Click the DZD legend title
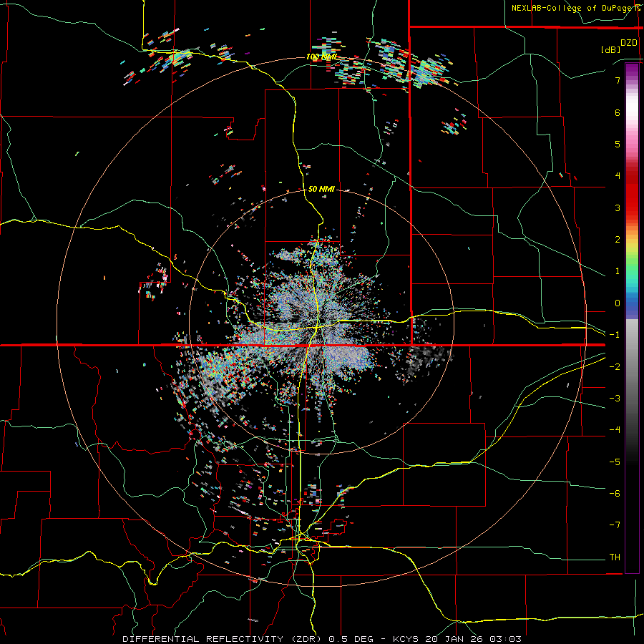This screenshot has width=644, height=644. pos(628,43)
